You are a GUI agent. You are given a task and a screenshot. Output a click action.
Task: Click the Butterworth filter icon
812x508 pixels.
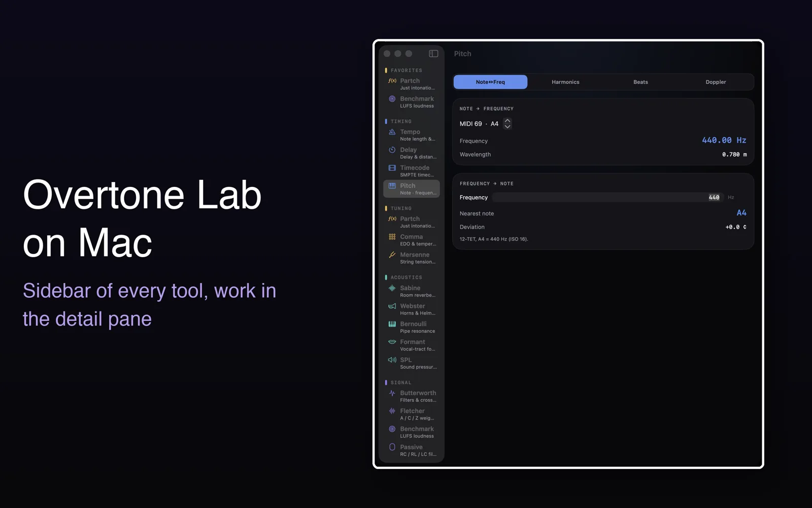click(392, 393)
